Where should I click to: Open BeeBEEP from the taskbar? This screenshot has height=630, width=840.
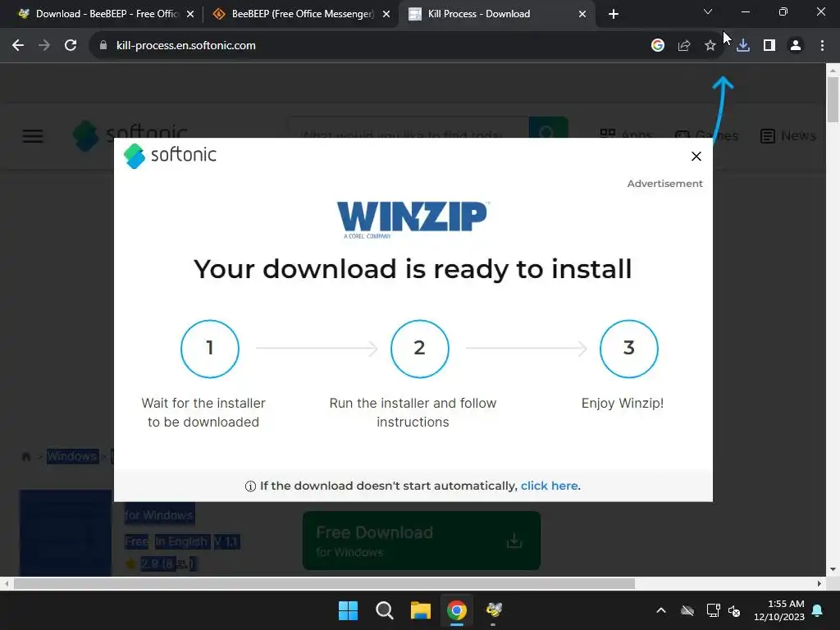(493, 609)
